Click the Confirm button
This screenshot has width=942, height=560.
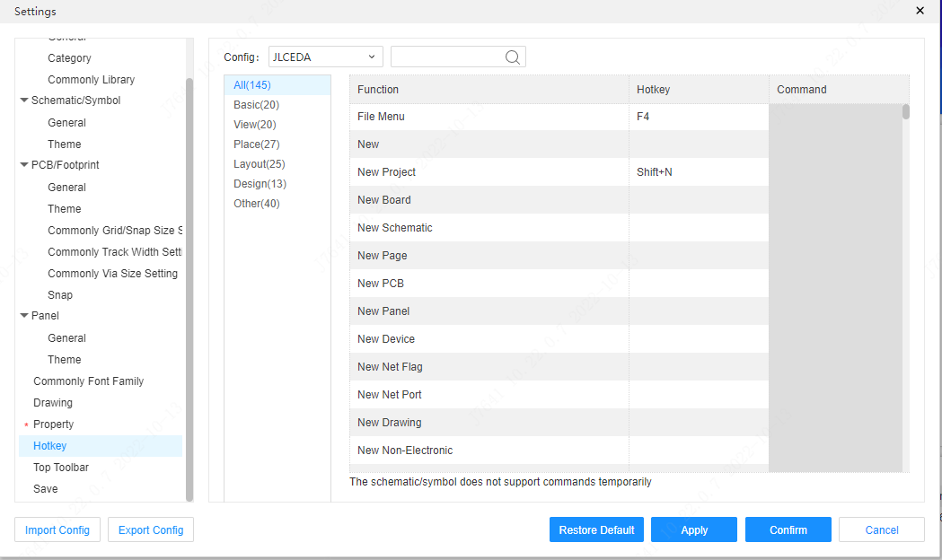788,529
